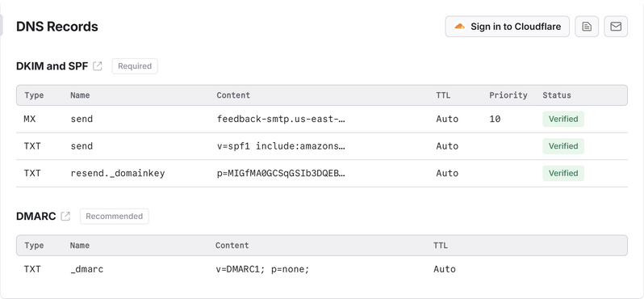The image size is (644, 299).
Task: Click the MX type cell
Action: click(x=30, y=120)
